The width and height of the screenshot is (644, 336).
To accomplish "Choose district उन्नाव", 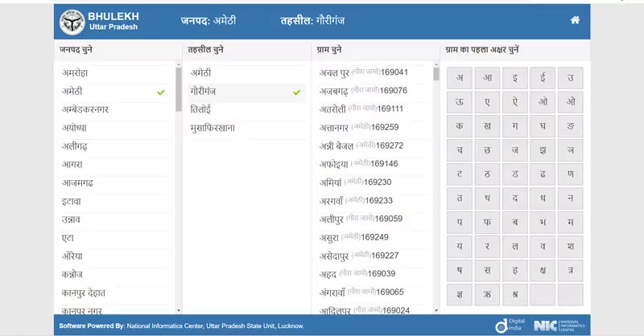I will click(x=114, y=219).
